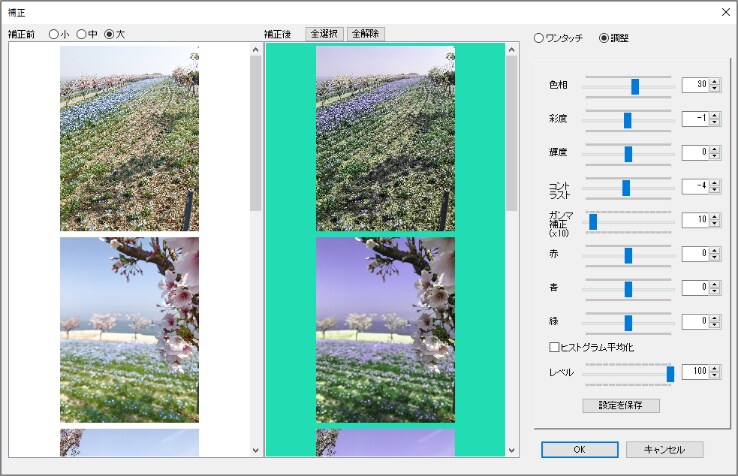This screenshot has height=476, width=738.
Task: Decrease ガンマ補正 value with down spinner arrow
Action: 715,224
